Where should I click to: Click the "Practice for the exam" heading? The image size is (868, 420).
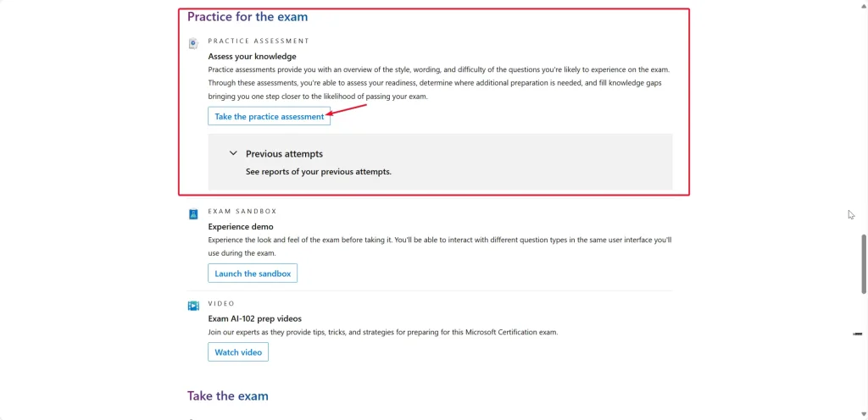[248, 17]
